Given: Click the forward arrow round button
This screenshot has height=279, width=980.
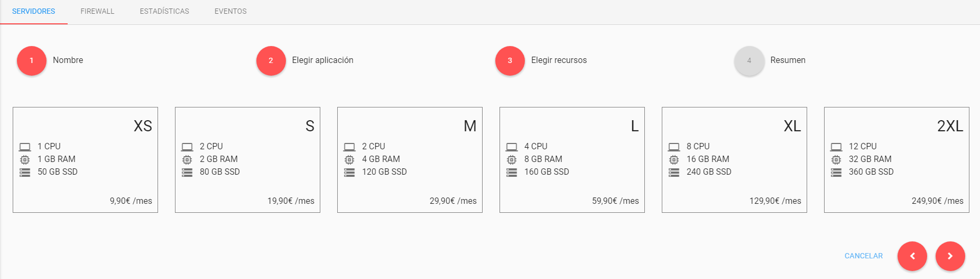Looking at the screenshot, I should coord(950,256).
